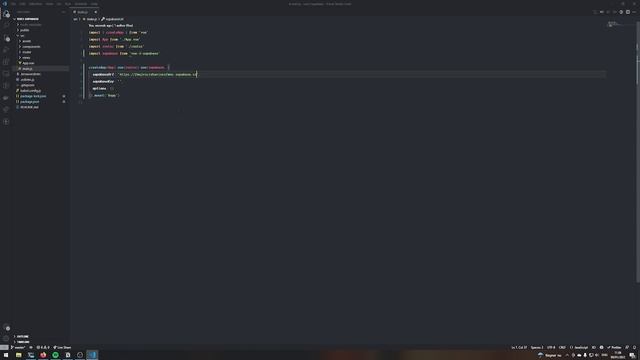Open .eslintrc.js in the file tree
The height and width of the screenshot is (360, 640).
point(27,80)
